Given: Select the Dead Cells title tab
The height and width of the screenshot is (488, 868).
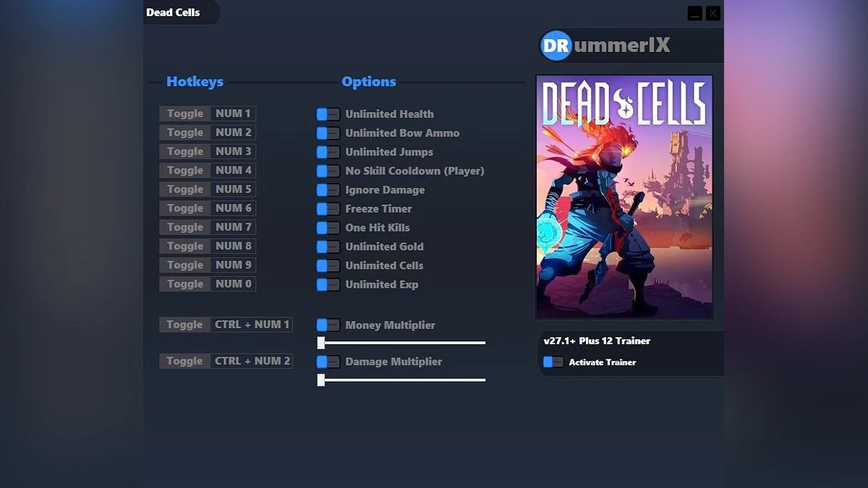Looking at the screenshot, I should pyautogui.click(x=172, y=12).
